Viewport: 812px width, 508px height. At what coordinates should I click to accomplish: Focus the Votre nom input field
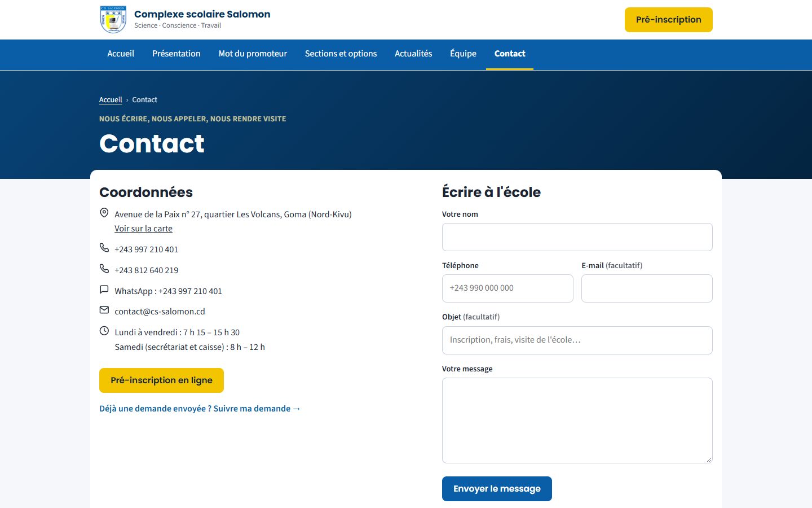tap(577, 237)
